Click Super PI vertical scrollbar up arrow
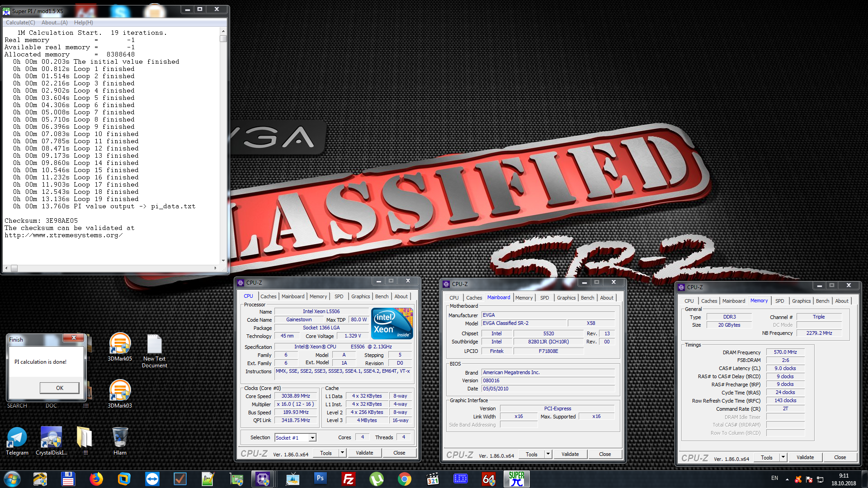 pyautogui.click(x=223, y=31)
